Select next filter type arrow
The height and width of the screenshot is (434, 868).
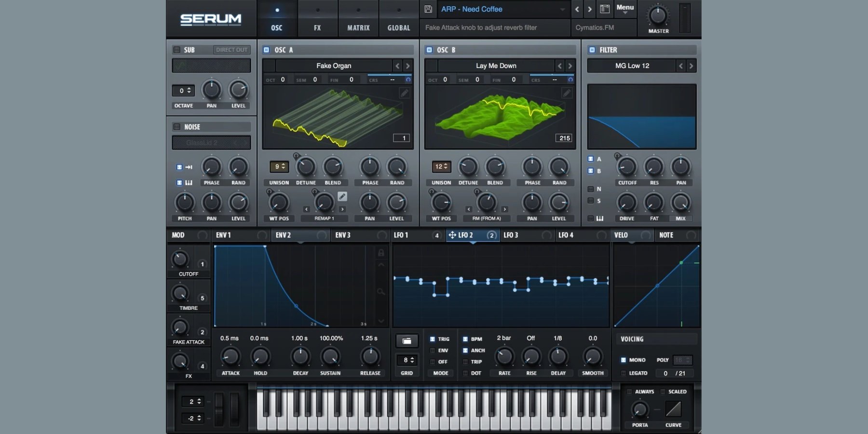[x=691, y=66]
